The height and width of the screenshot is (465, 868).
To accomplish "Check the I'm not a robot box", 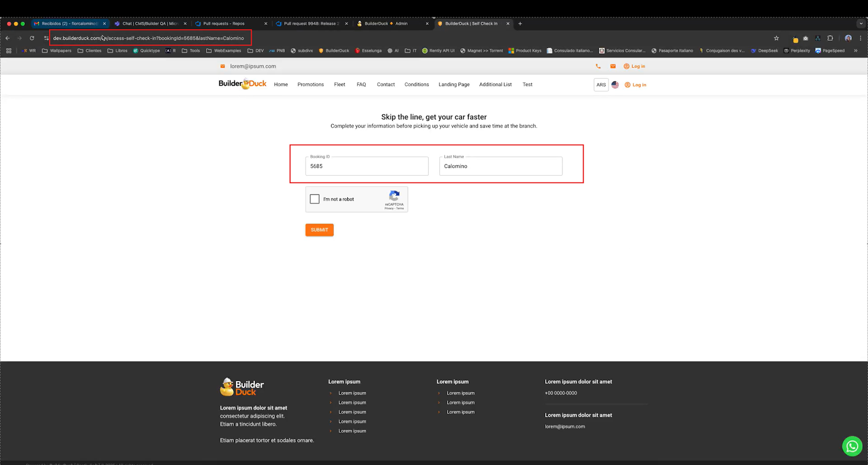I will 315,199.
